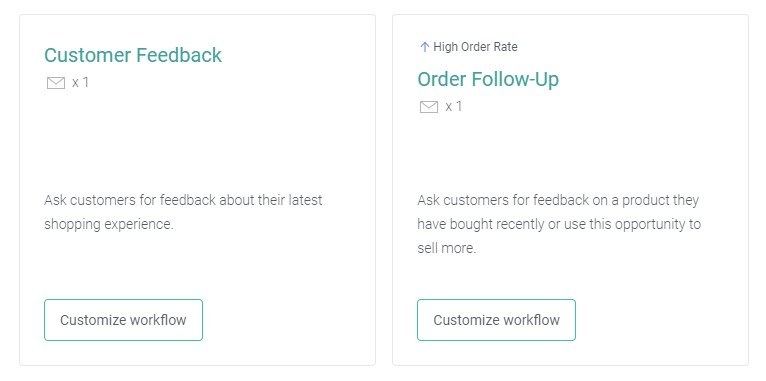
Task: Customize workflow for Customer Feedback
Action: (123, 320)
